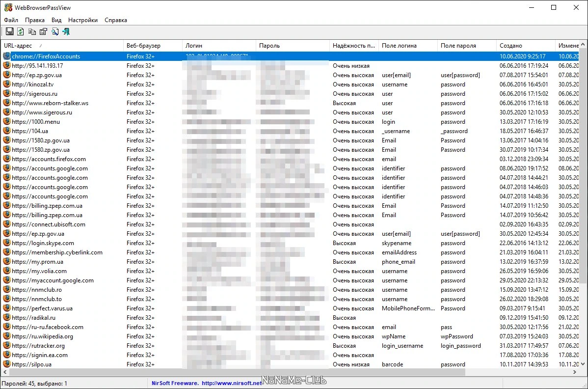Image resolution: width=588 pixels, height=389 pixels.
Task: Click the Copy selected items toolbar icon
Action: (x=32, y=31)
